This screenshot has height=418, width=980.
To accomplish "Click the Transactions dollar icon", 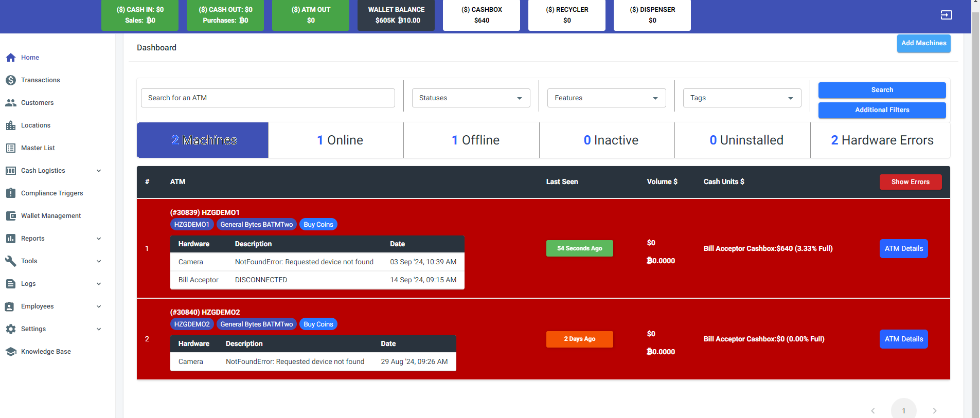I will point(11,80).
